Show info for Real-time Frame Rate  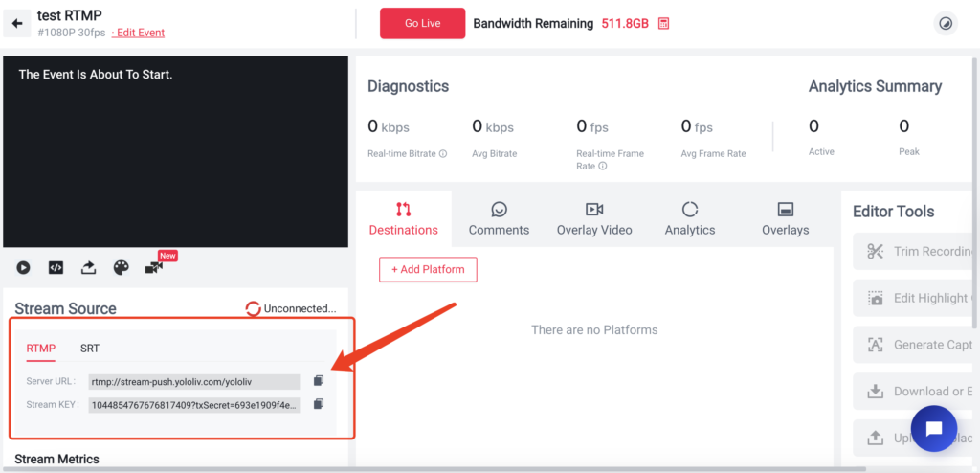(x=603, y=167)
